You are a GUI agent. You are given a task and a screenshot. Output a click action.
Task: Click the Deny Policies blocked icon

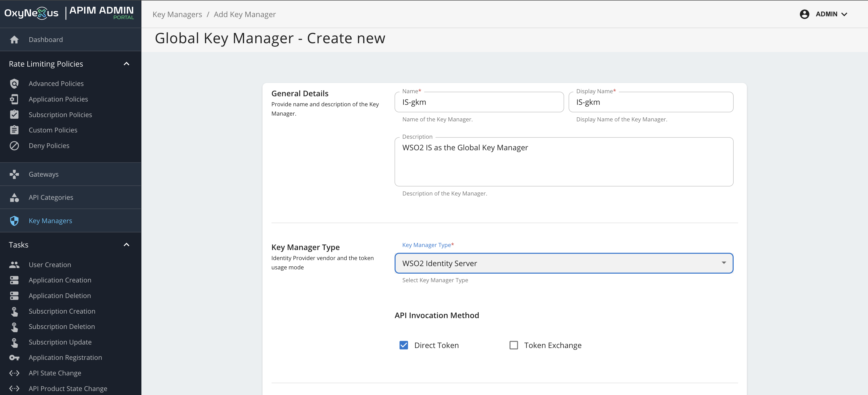14,145
